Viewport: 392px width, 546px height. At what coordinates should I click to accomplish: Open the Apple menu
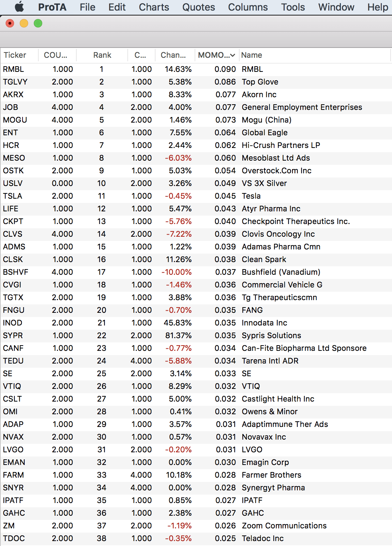pos(19,7)
